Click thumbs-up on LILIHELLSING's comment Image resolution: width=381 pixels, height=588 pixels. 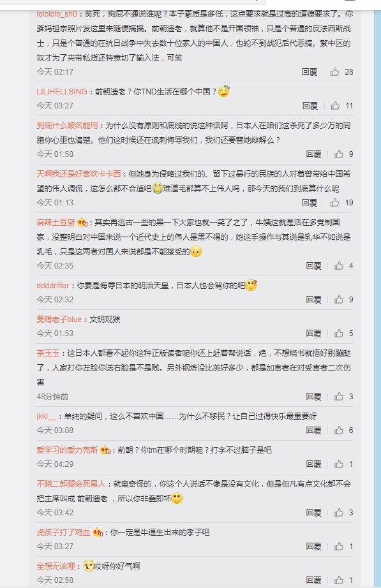pyautogui.click(x=335, y=105)
